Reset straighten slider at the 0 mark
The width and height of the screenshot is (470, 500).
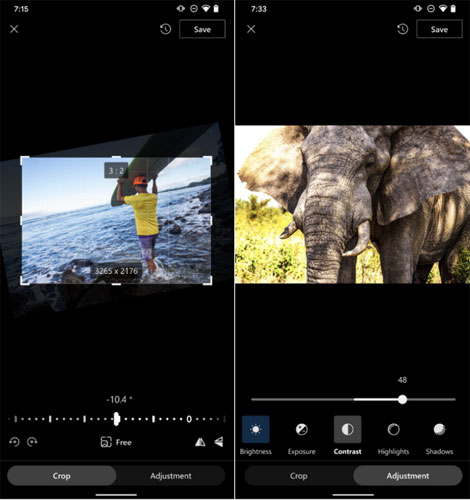click(x=189, y=419)
